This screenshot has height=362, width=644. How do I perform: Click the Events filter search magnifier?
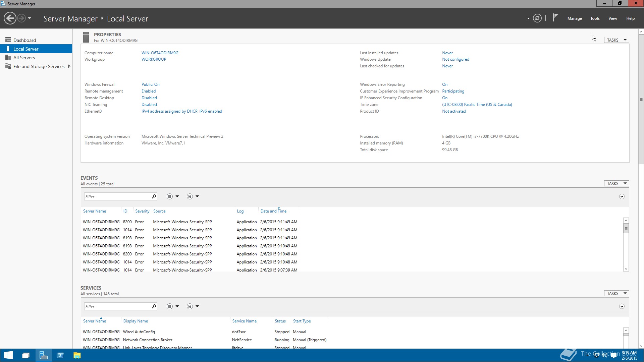[154, 196]
